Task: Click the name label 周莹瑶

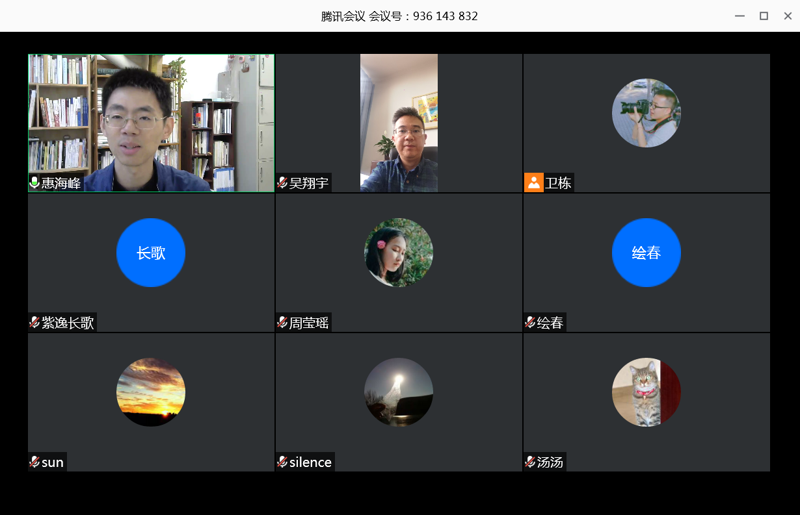Action: [309, 323]
